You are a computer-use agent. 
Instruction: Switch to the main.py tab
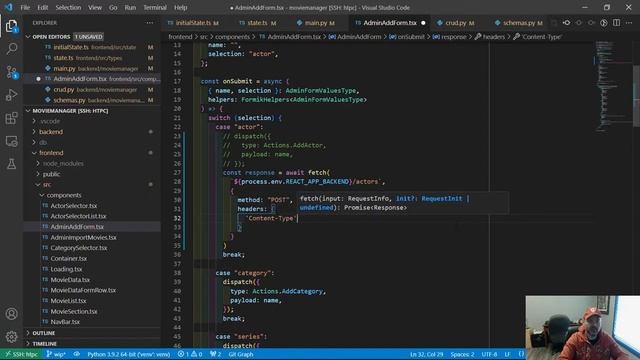coord(316,23)
